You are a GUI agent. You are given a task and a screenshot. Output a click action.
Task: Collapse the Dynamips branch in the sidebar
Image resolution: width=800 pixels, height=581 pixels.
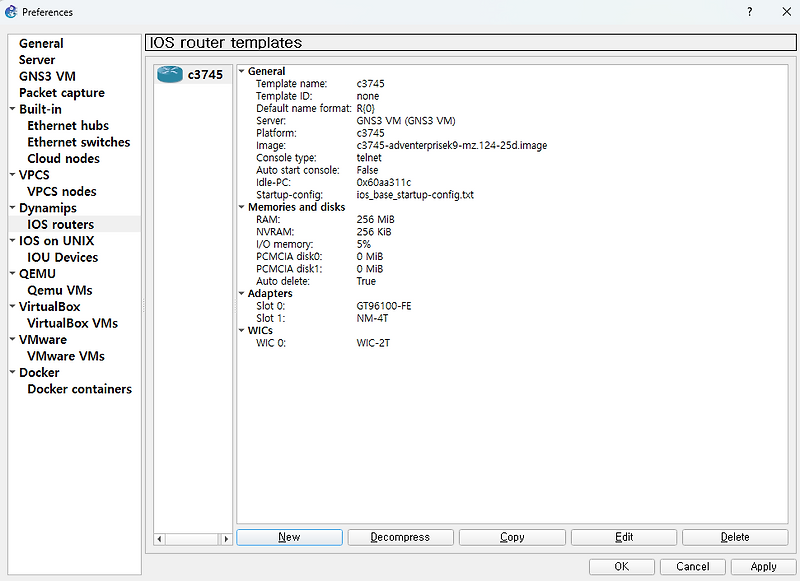pos(13,207)
